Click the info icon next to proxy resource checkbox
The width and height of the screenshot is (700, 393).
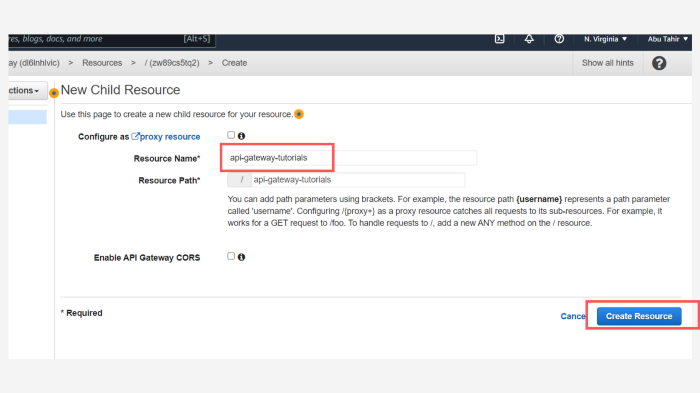pos(242,136)
